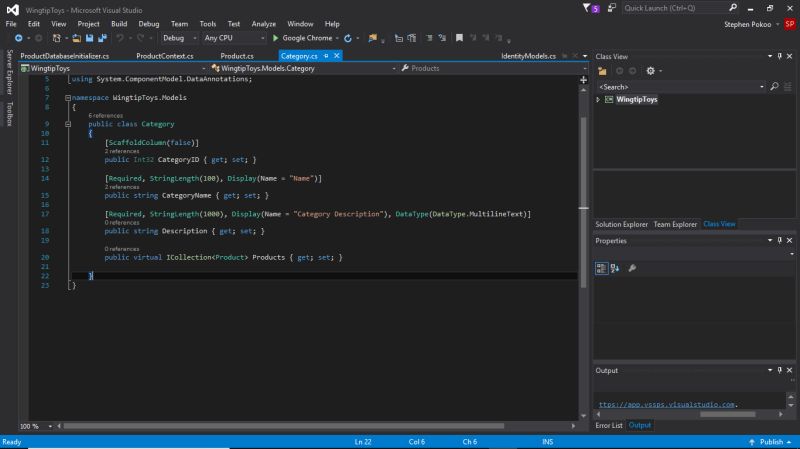This screenshot has width=800, height=449.
Task: Open the Toolbox side tab
Action: 9,113
